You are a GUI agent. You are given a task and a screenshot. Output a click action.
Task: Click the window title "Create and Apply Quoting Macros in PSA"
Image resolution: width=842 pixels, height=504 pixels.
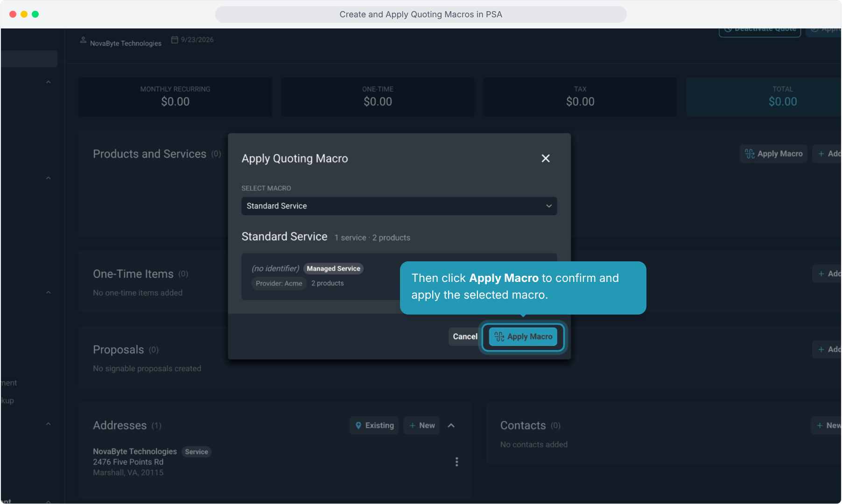(421, 14)
